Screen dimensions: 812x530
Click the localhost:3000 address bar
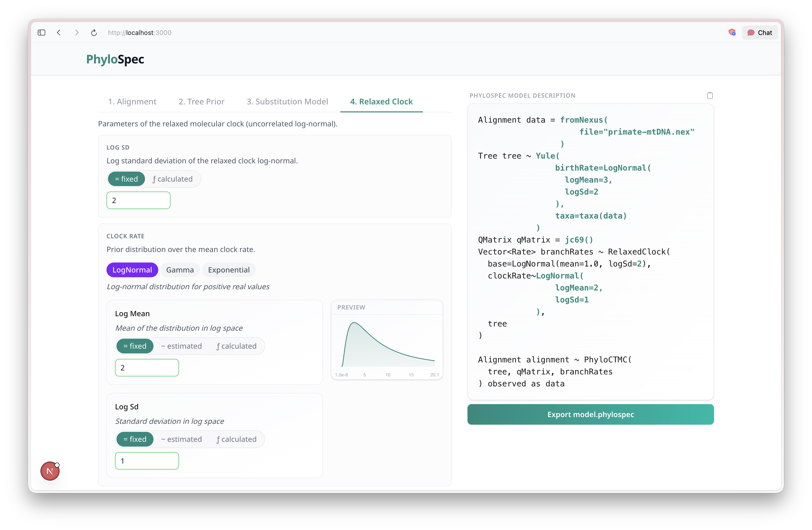tap(139, 33)
